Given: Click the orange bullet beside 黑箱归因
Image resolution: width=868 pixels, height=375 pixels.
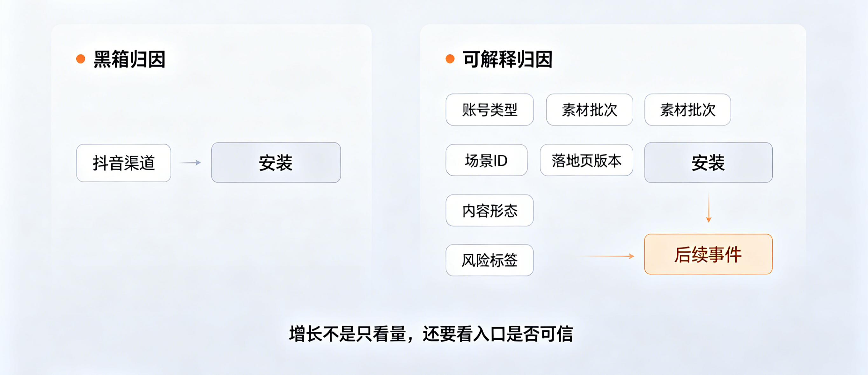Looking at the screenshot, I should 80,59.
